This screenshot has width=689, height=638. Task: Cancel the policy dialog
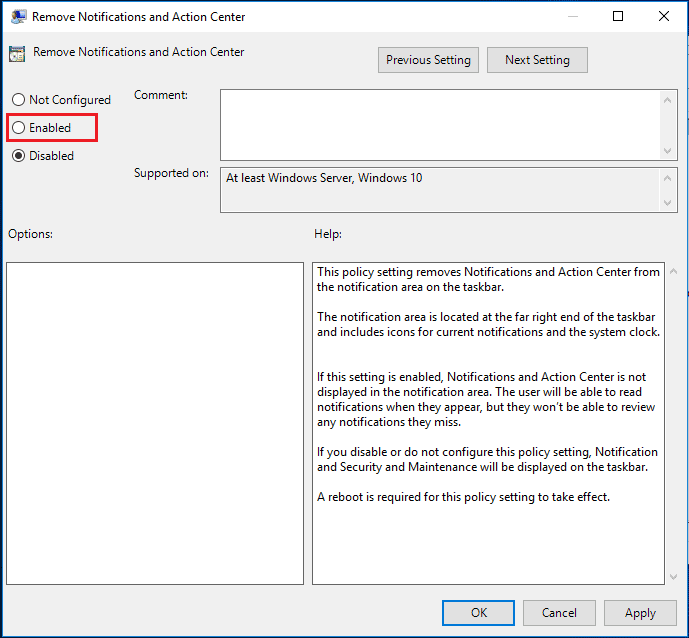click(x=559, y=613)
